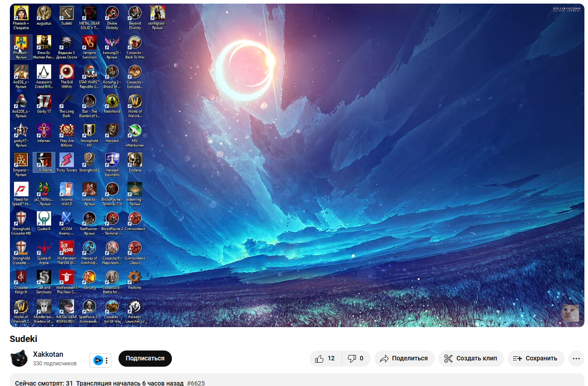Select the Paradox Launcher v2 icon
This screenshot has height=386, width=588.
coord(135,311)
